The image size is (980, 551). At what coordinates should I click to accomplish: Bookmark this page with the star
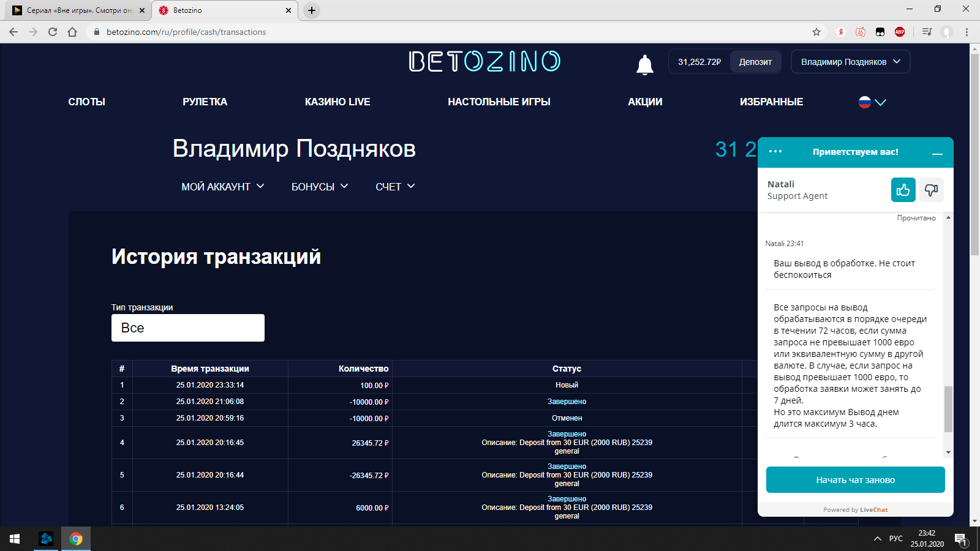click(x=816, y=32)
